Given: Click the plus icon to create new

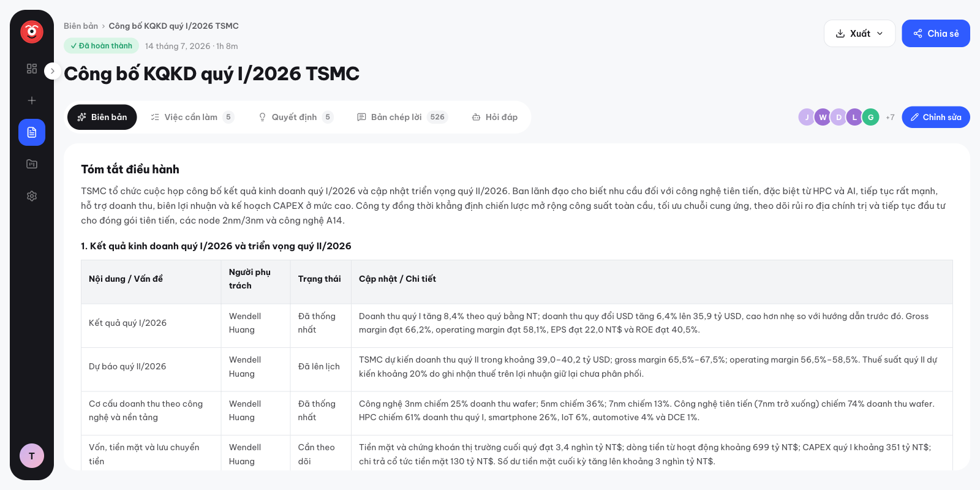Looking at the screenshot, I should pos(32,100).
